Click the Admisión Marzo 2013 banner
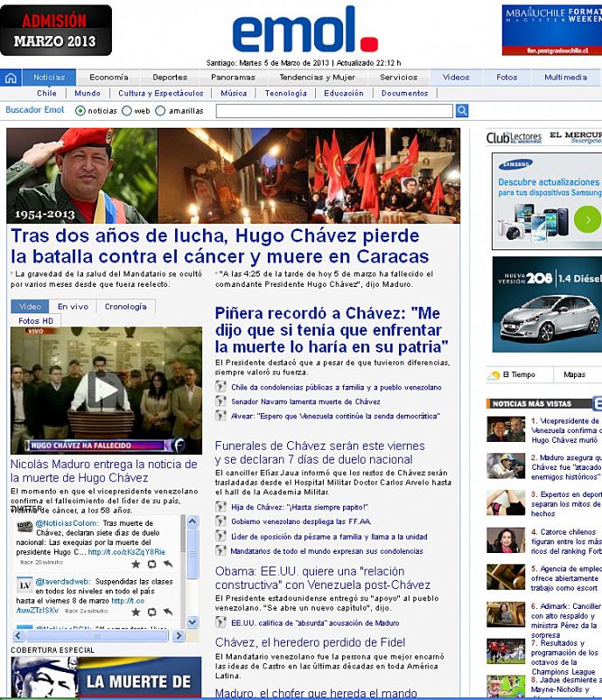 pos(56,31)
